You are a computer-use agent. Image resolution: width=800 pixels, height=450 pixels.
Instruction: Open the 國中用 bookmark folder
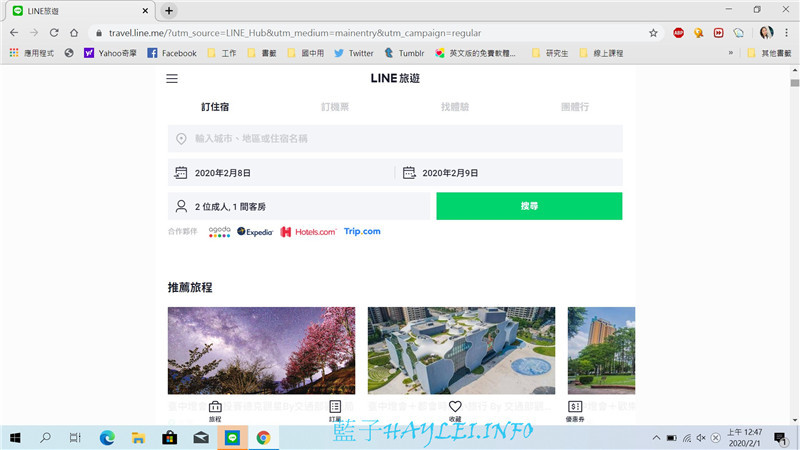(x=306, y=53)
